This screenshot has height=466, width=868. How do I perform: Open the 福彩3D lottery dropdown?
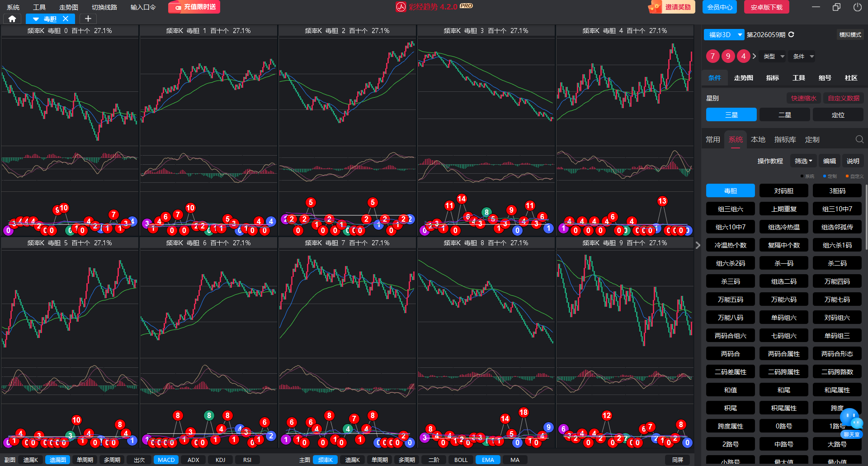tap(724, 35)
